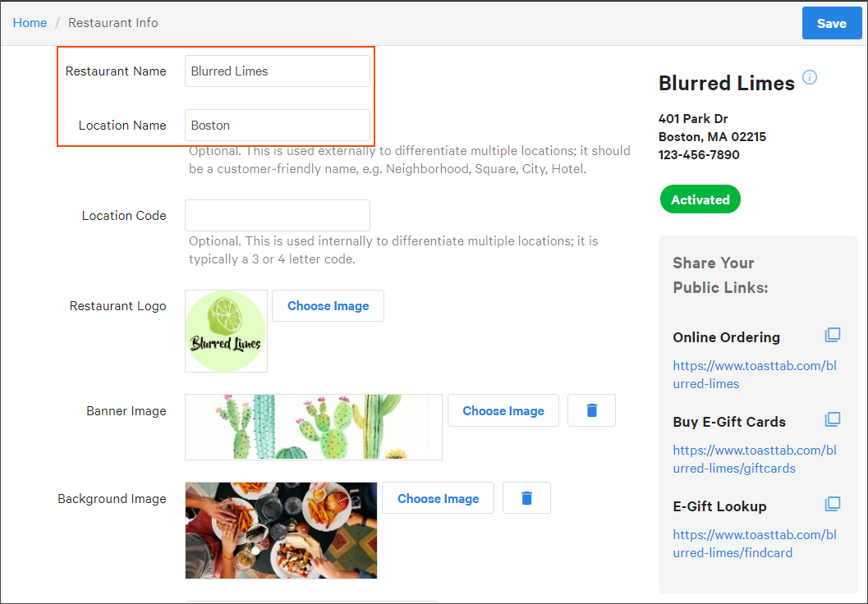Screen dimensions: 868x604
Task: Delete the Banner Image with trash icon
Action: 591,410
